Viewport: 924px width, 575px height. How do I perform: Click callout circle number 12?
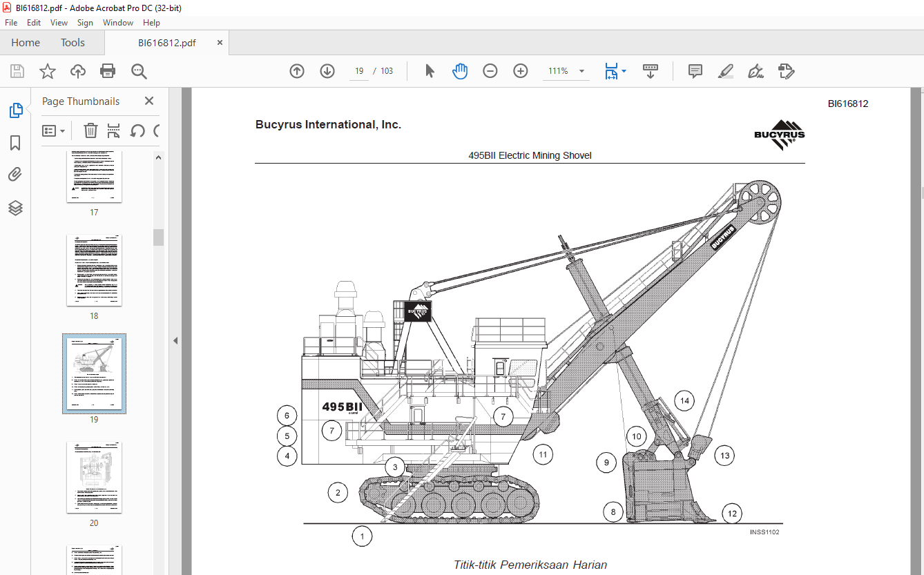[x=732, y=513]
